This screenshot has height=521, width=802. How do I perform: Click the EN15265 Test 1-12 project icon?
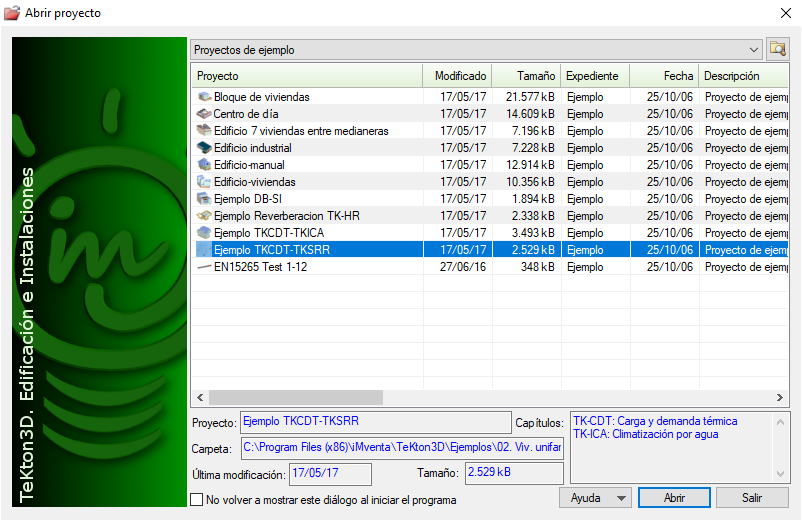pos(204,267)
